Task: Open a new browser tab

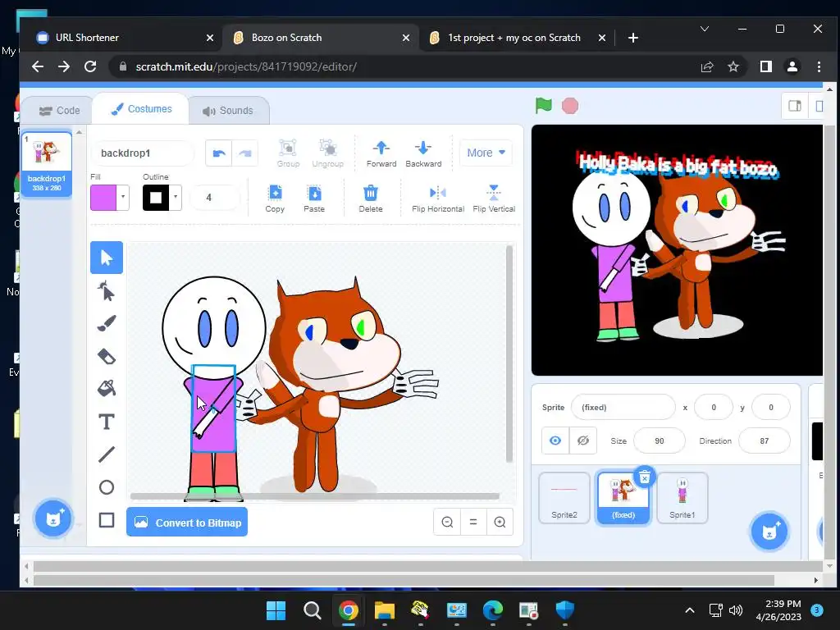Action: (632, 38)
